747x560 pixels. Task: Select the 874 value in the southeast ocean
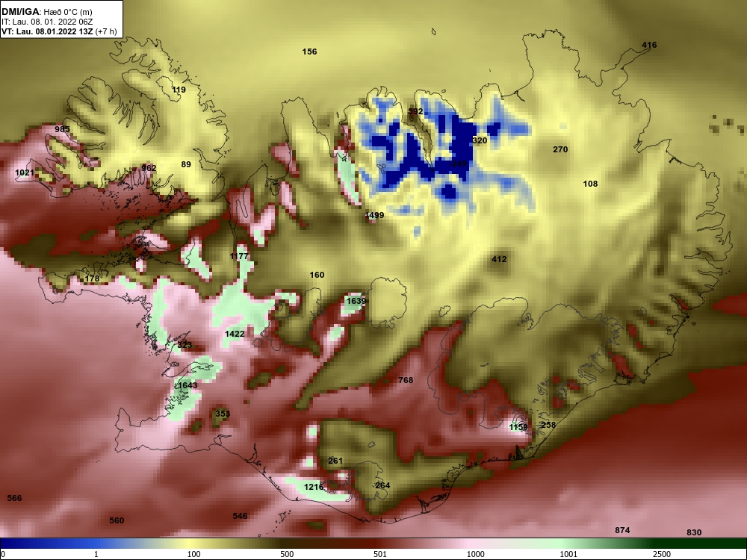[623, 530]
